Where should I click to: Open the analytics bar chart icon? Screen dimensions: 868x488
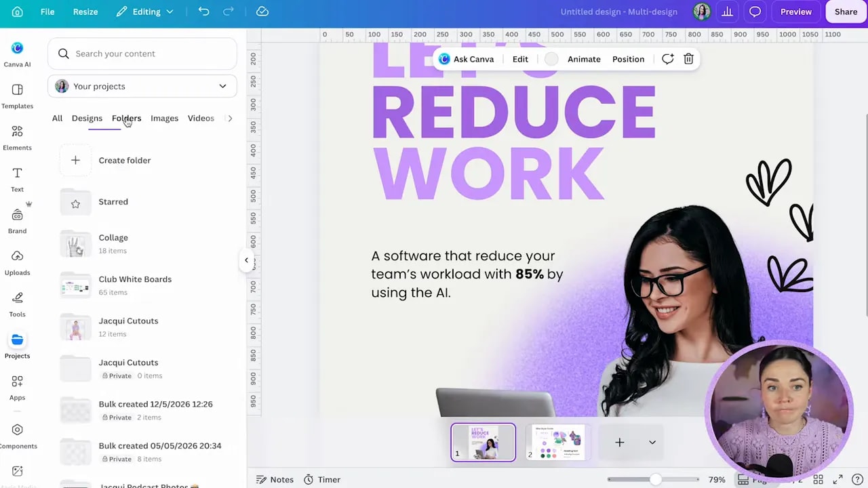coord(728,12)
